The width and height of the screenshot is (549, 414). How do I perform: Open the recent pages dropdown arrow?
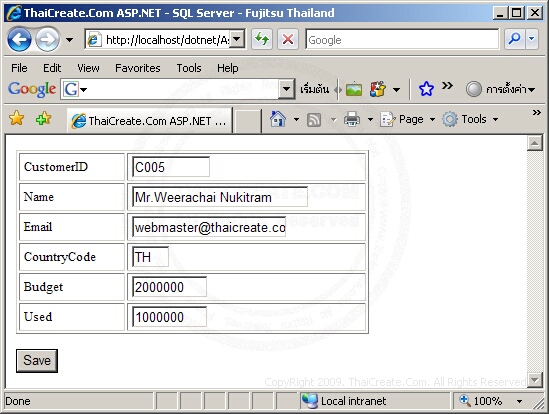(x=70, y=40)
